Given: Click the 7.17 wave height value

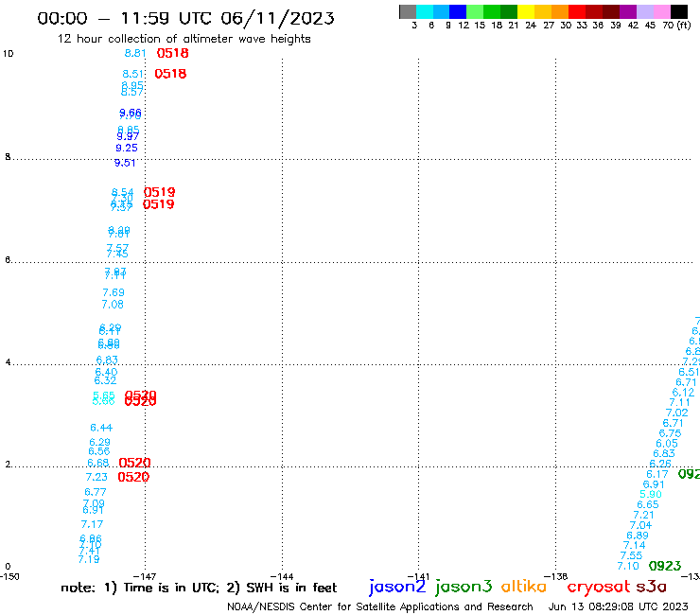Looking at the screenshot, I should [92, 524].
